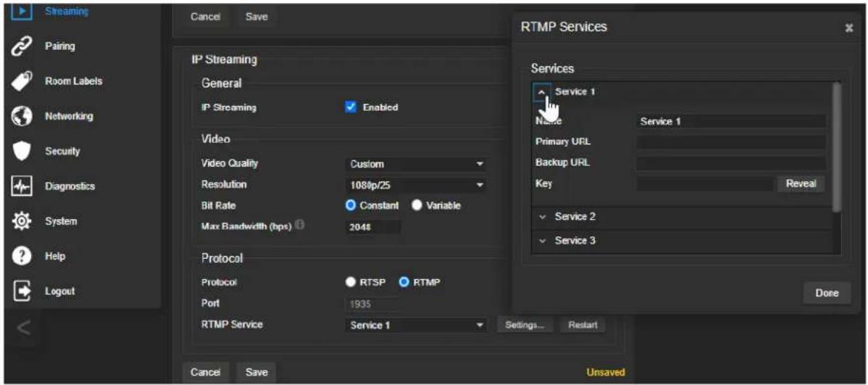Click the Restart button
Image resolution: width=868 pixels, height=385 pixels.
(583, 325)
